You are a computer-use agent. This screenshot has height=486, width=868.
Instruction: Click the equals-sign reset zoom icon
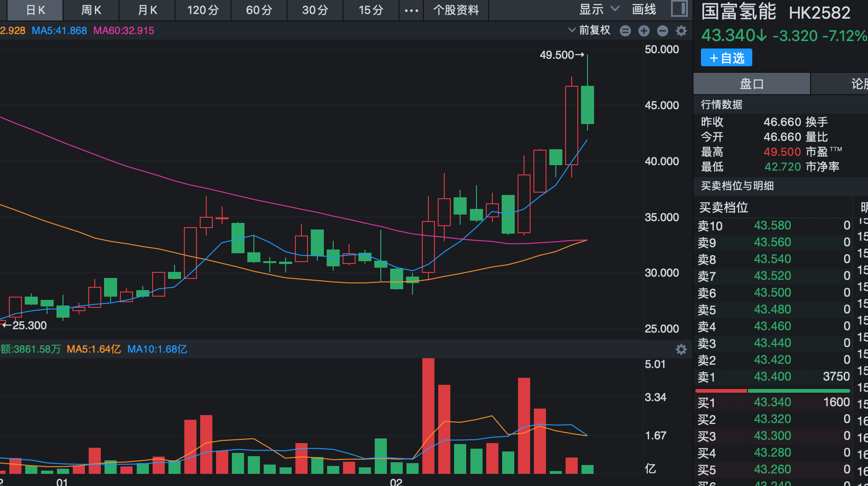click(x=625, y=31)
